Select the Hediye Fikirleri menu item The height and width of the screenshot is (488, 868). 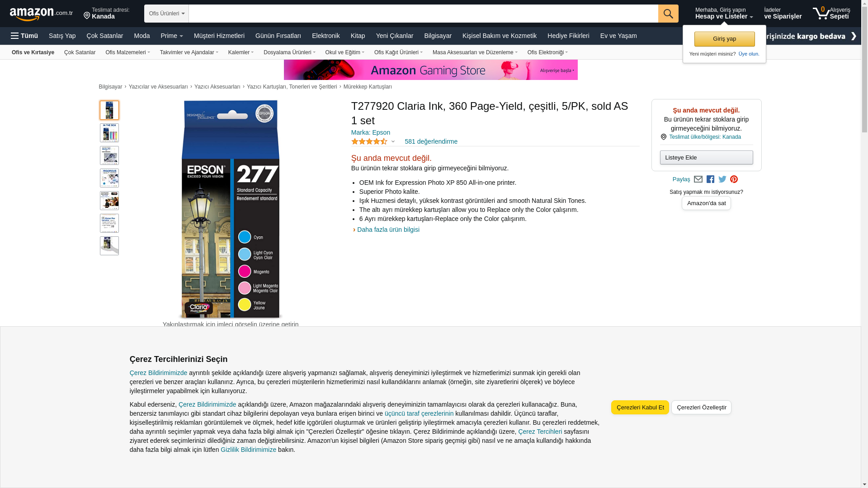point(568,36)
